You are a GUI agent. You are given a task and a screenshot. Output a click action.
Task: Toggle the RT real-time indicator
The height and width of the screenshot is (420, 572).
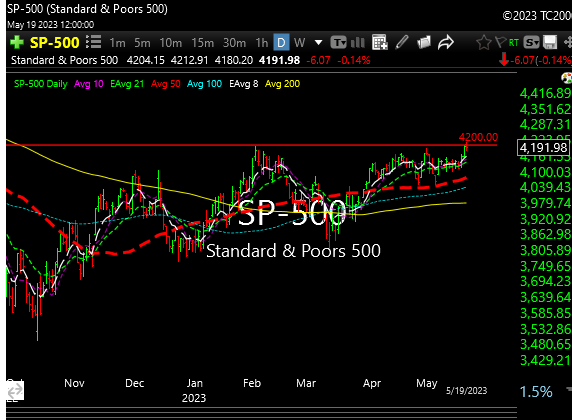(x=514, y=43)
